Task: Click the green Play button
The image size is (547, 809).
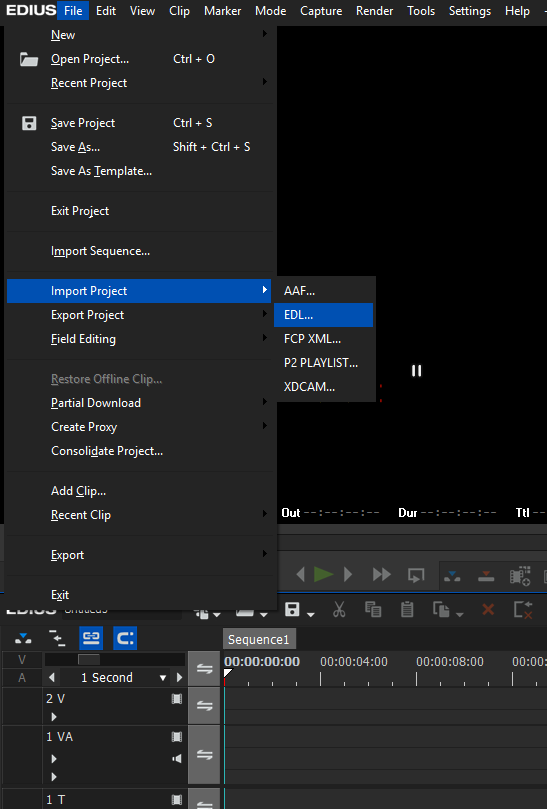Action: 324,574
